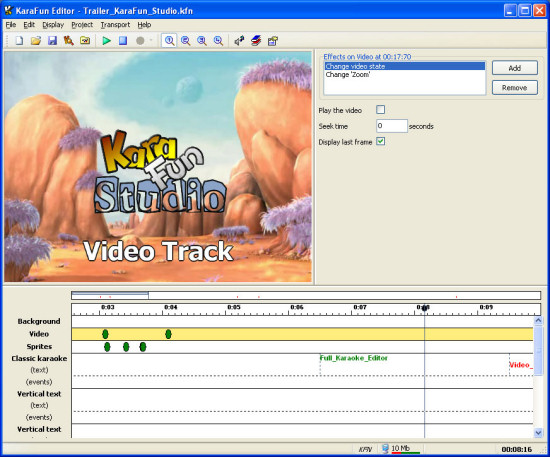Click the red 'Video_' karaoke text
The height and width of the screenshot is (457, 550).
pyautogui.click(x=521, y=365)
